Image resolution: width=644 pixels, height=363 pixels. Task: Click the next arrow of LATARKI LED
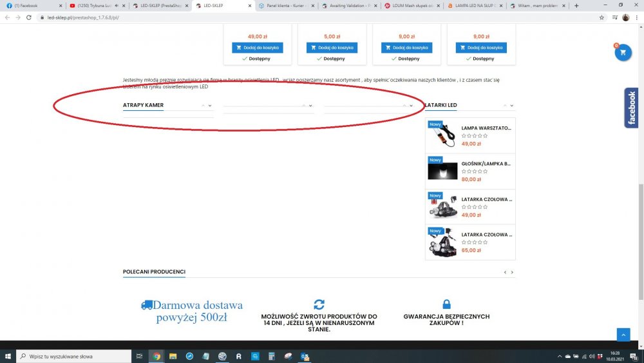pyautogui.click(x=512, y=106)
